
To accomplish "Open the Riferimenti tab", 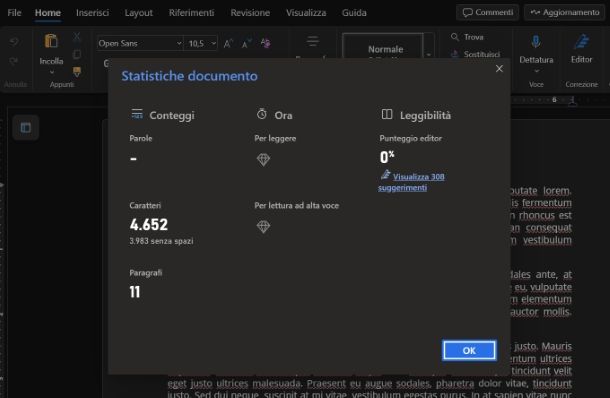I will (x=191, y=13).
